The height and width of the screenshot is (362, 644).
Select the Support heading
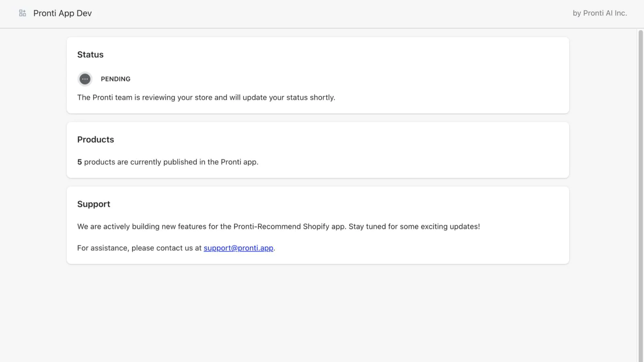pos(93,204)
